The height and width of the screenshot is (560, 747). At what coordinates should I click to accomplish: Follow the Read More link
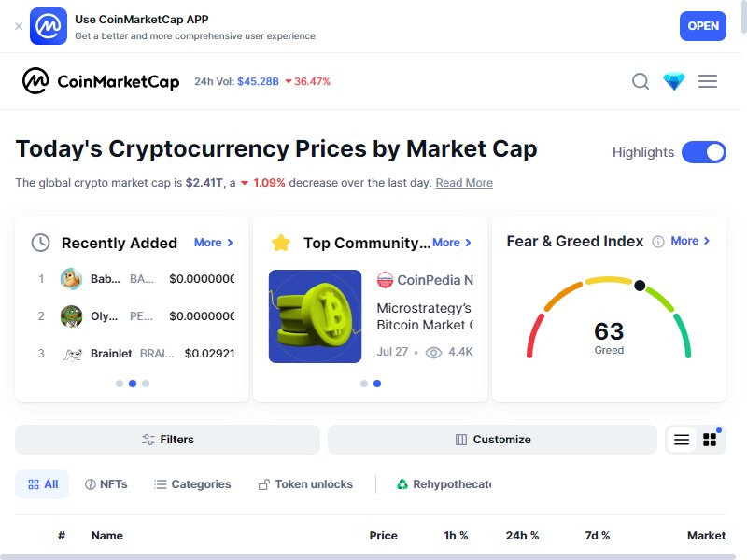[464, 183]
